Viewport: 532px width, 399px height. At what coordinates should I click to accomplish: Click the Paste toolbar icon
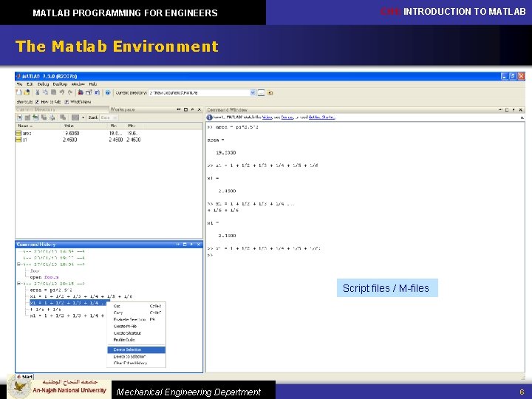coord(54,92)
